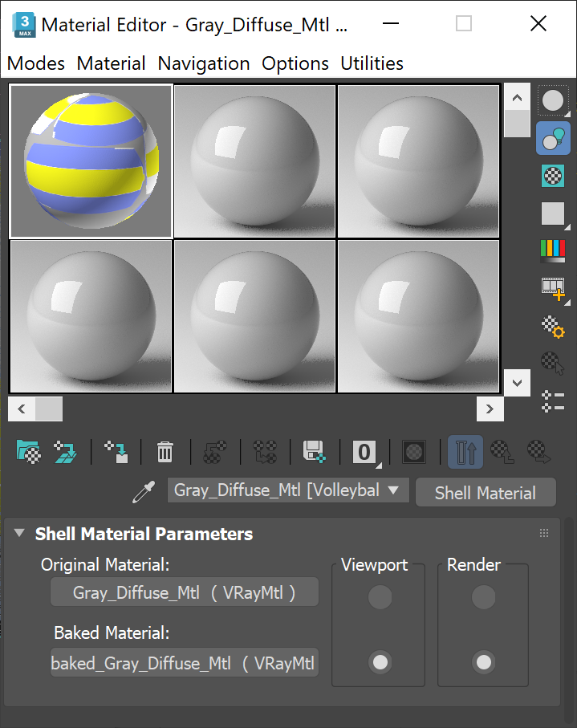
Task: Select the bottom right gray sample slot
Action: tap(418, 316)
